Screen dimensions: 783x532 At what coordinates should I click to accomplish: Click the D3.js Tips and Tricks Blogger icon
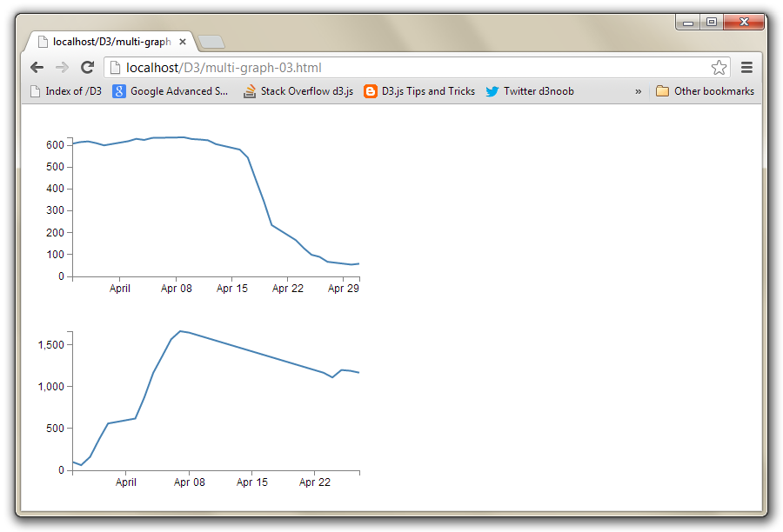[x=371, y=90]
